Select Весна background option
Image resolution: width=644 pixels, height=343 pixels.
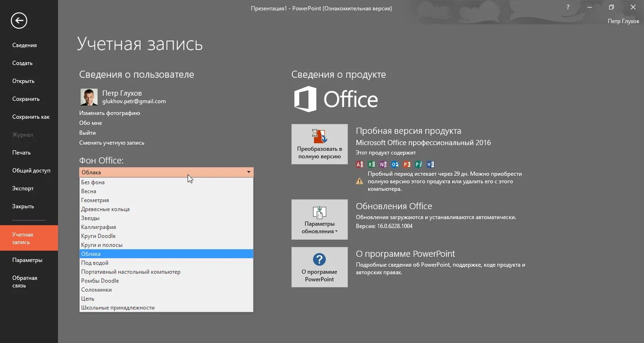166,191
